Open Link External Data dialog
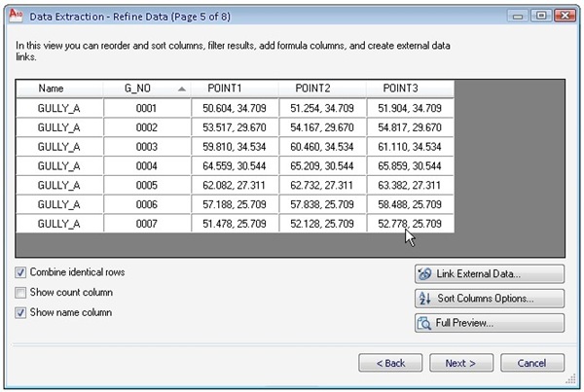 click(490, 274)
